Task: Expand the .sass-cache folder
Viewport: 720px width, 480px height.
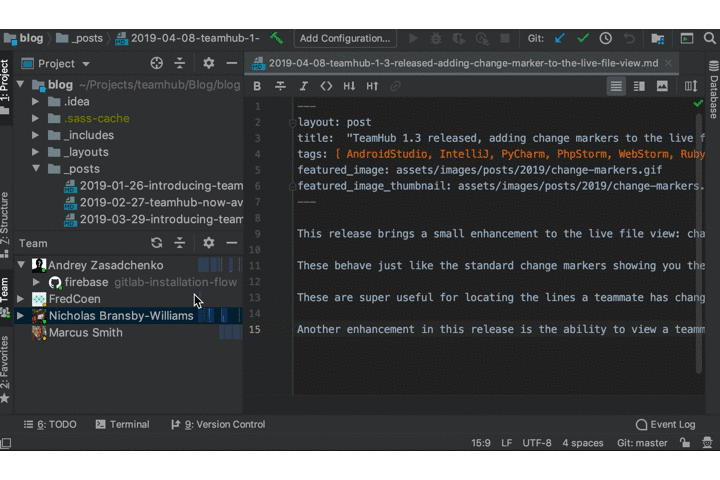Action: (35, 118)
